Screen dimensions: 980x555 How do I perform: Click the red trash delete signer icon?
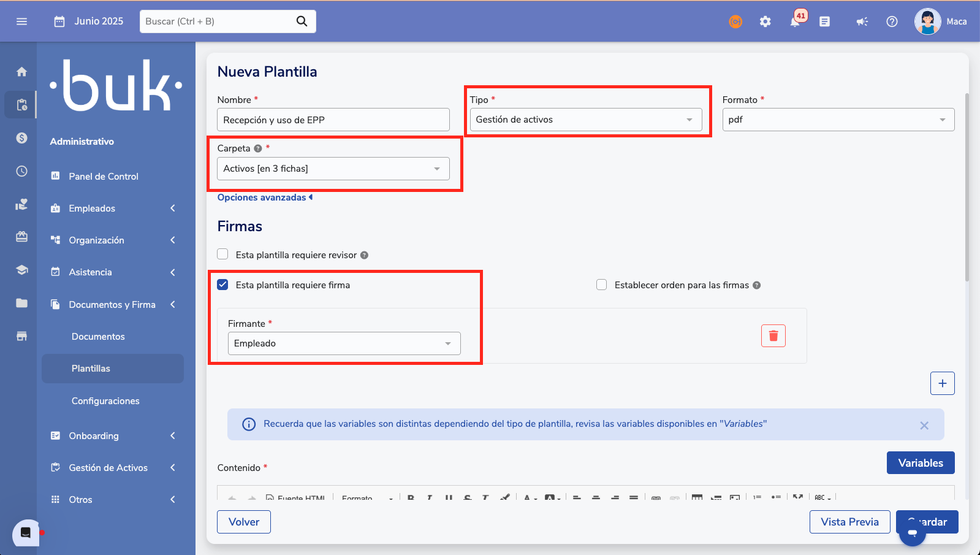773,336
